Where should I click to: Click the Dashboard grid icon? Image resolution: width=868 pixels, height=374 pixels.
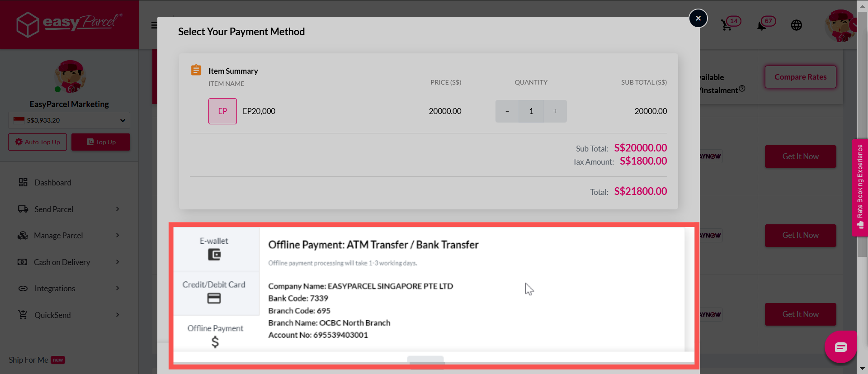23,182
